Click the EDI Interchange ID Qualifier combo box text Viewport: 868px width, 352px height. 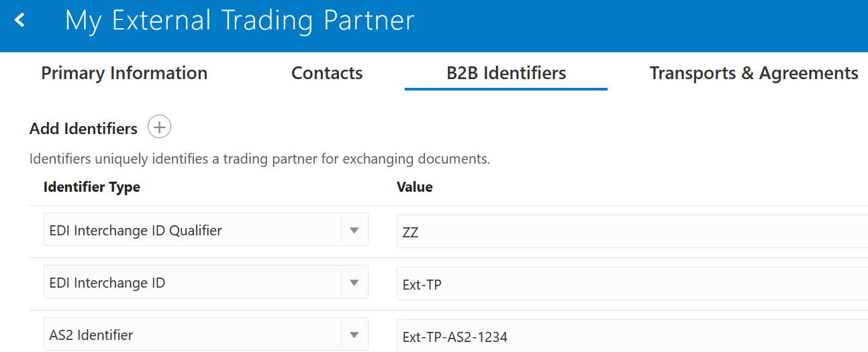click(x=136, y=231)
